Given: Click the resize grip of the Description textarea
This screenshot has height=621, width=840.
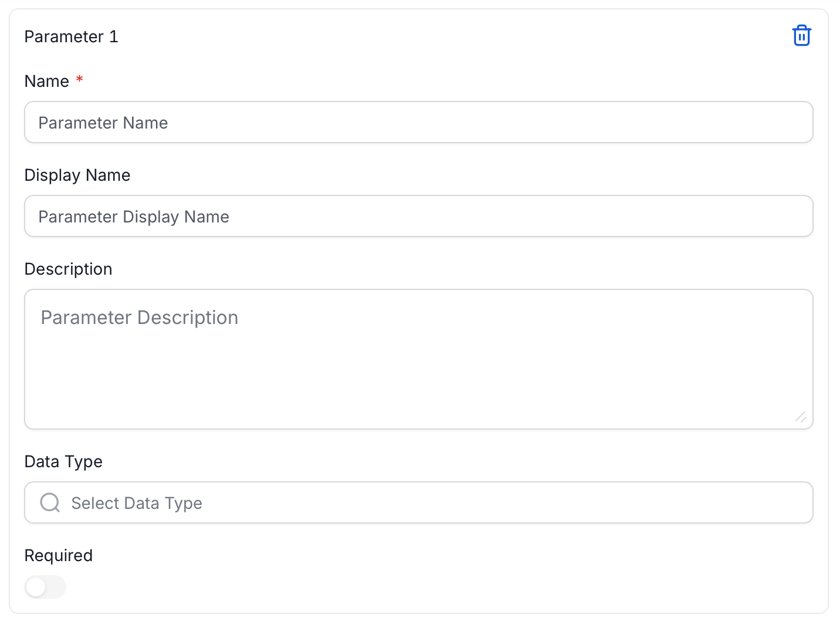Looking at the screenshot, I should coord(801,417).
